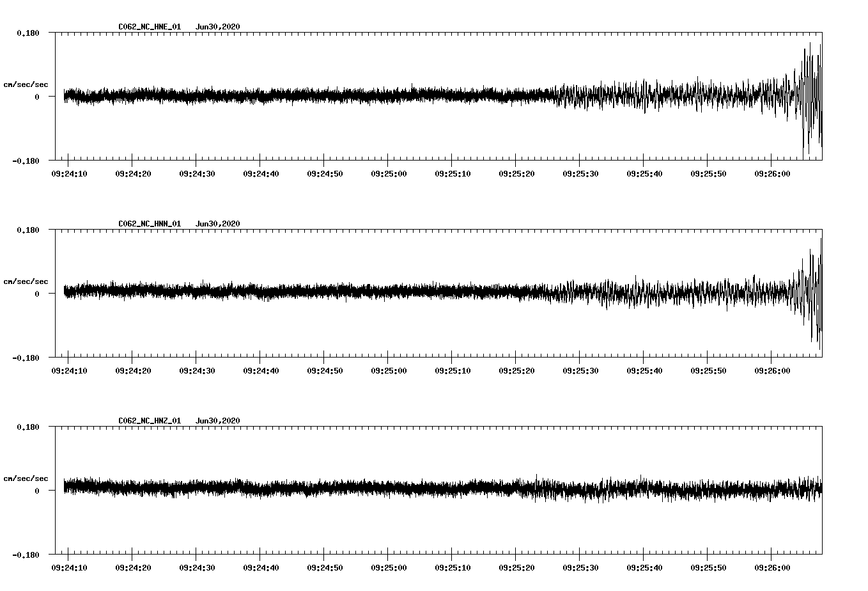868x591 pixels.
Task: Click the 09:24:30 time label on HNE axis
Action: pyautogui.click(x=197, y=174)
